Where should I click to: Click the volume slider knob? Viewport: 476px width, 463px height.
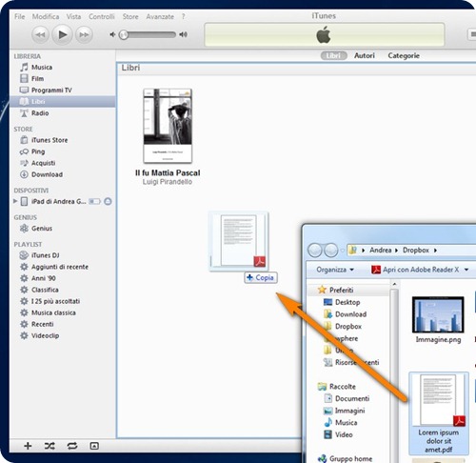click(124, 34)
